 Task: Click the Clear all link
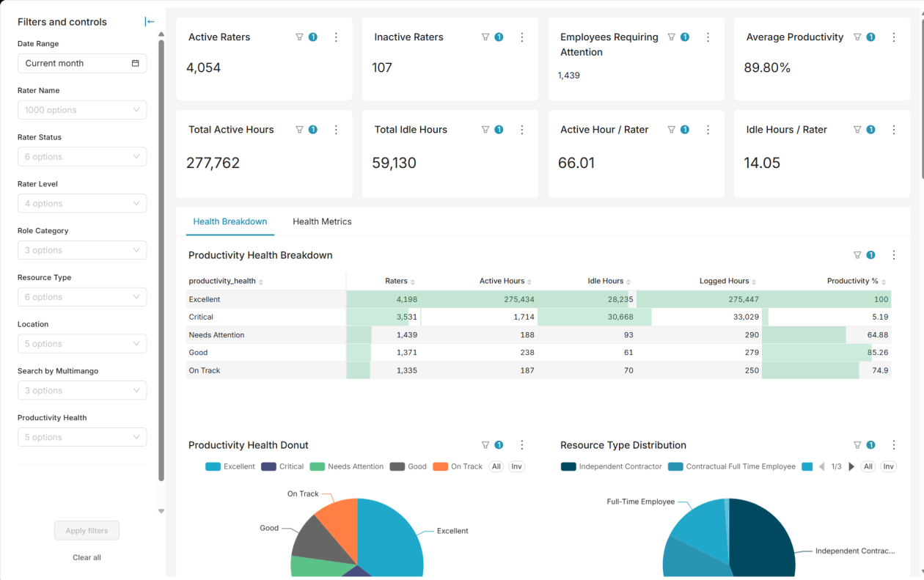pos(87,557)
